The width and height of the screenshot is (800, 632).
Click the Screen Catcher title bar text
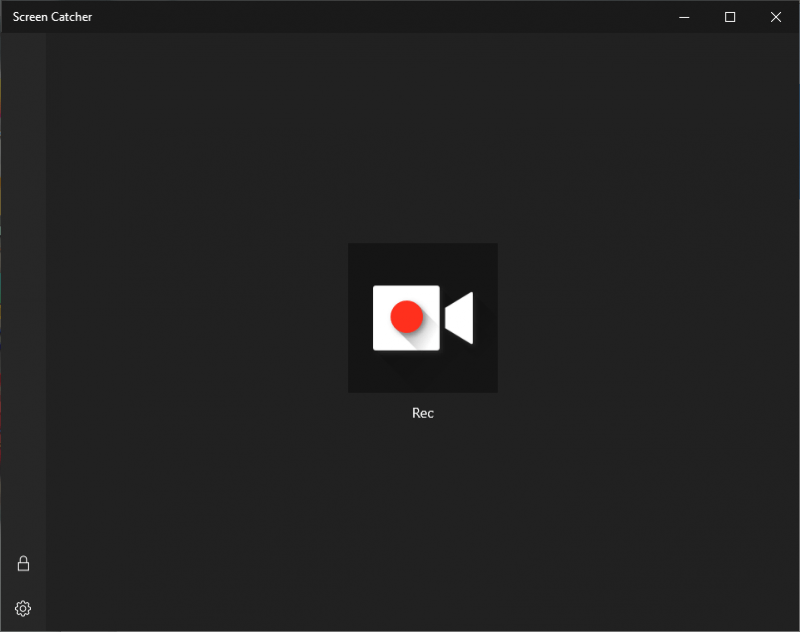[x=52, y=16]
